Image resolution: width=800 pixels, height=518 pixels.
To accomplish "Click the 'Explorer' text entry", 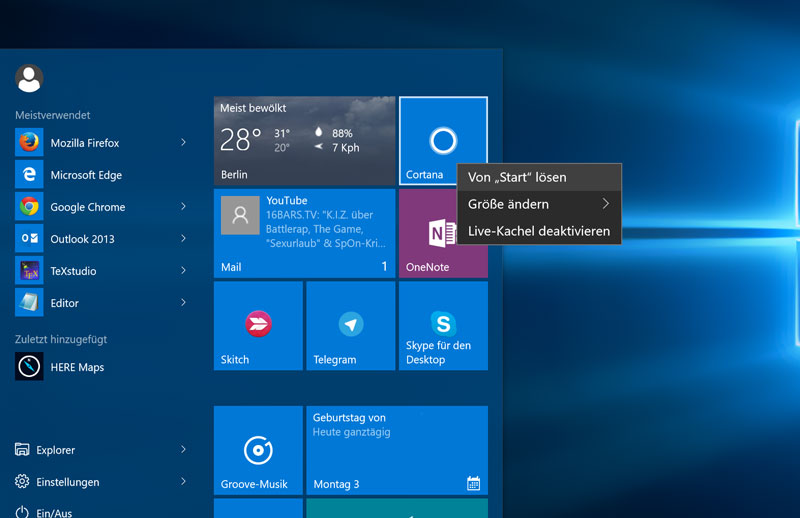I will [x=56, y=450].
